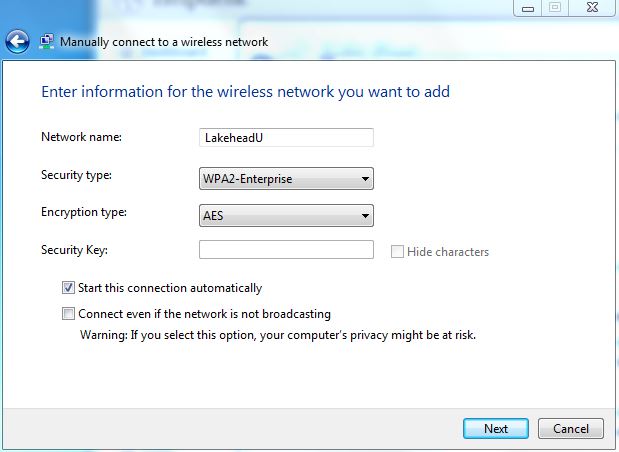The image size is (619, 452).
Task: Expand the Encryption type dropdown
Action: click(286, 215)
